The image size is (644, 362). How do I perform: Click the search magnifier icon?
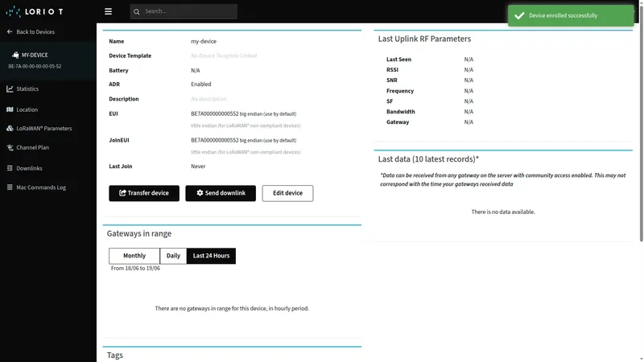(137, 11)
